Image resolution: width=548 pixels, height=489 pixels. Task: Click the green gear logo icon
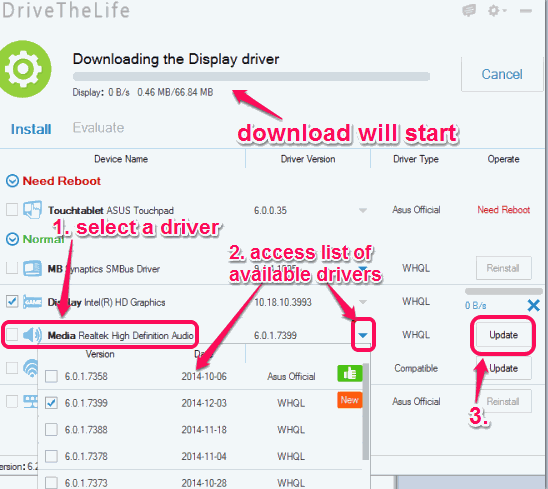click(23, 69)
